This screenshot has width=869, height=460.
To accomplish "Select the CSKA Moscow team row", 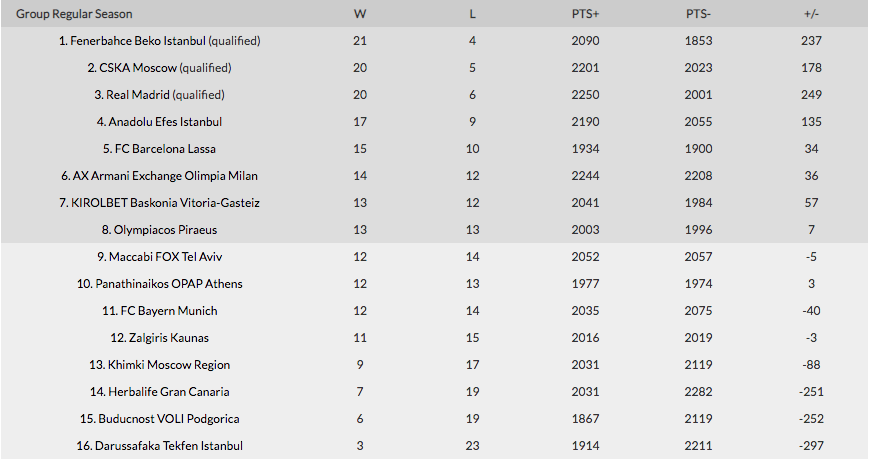I will coord(434,68).
